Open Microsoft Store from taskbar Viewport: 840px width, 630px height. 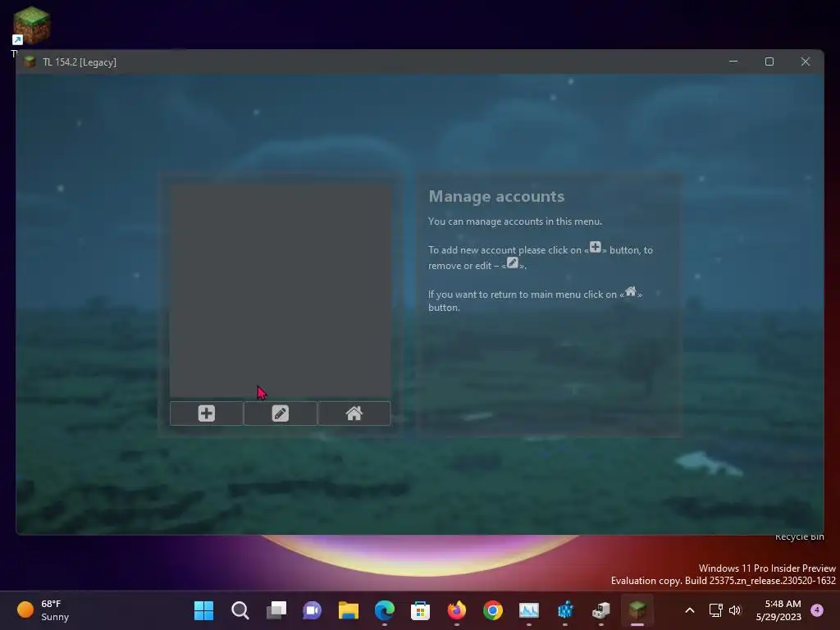pos(421,610)
